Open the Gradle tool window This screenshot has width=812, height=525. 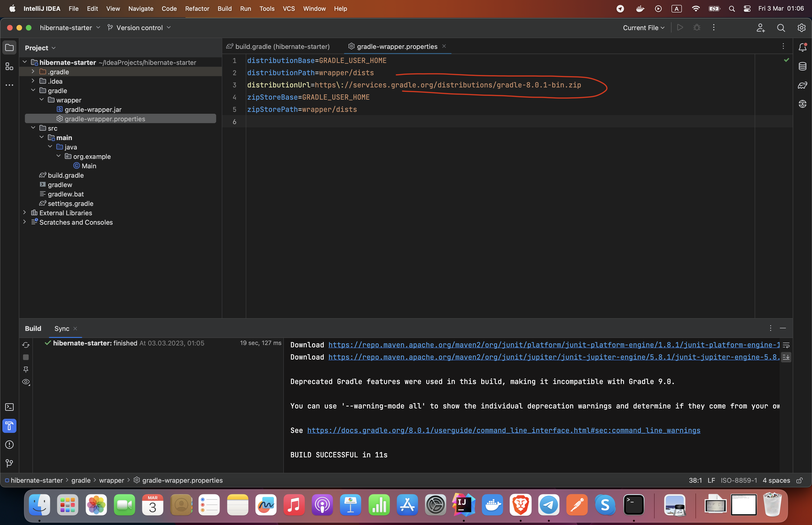[802, 85]
